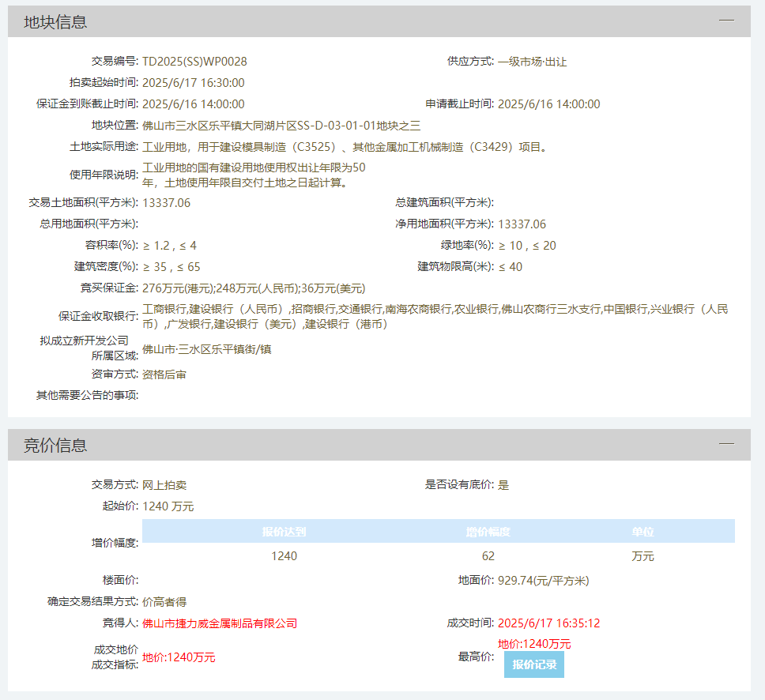Screen dimensions: 765x700
Task: Click the 资格后审 review method value
Action: (x=164, y=374)
